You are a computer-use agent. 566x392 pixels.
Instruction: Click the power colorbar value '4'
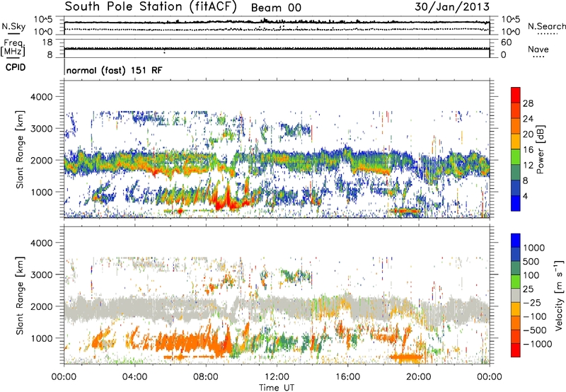[525, 197]
